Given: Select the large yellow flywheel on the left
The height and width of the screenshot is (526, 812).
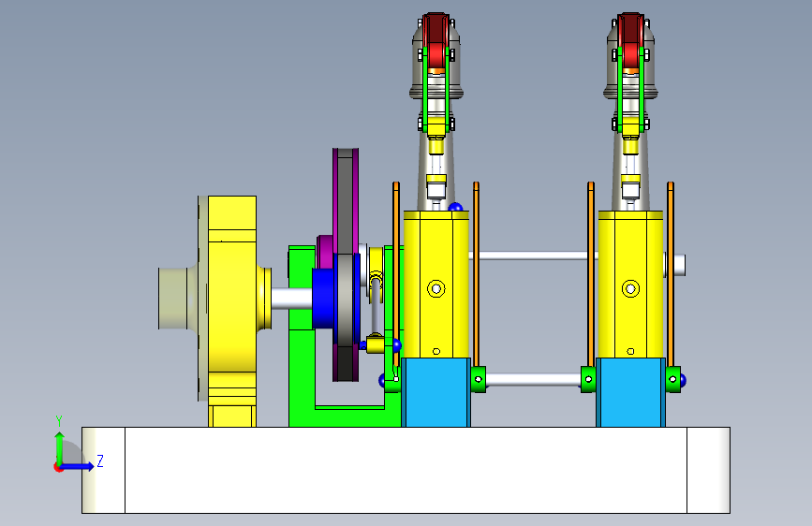Looking at the screenshot, I should click(x=232, y=311).
